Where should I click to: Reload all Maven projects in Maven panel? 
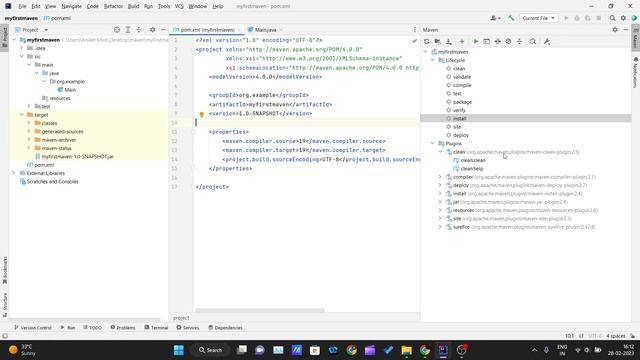pos(427,42)
